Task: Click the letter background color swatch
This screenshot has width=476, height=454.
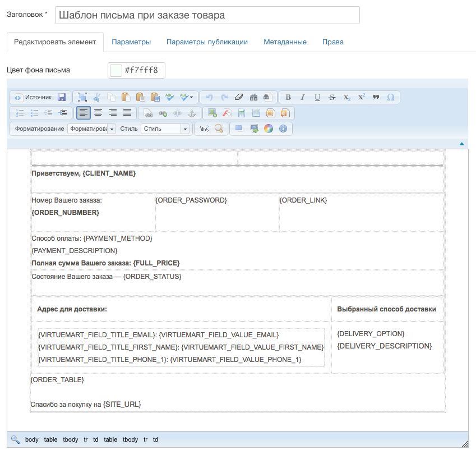Action: point(116,71)
